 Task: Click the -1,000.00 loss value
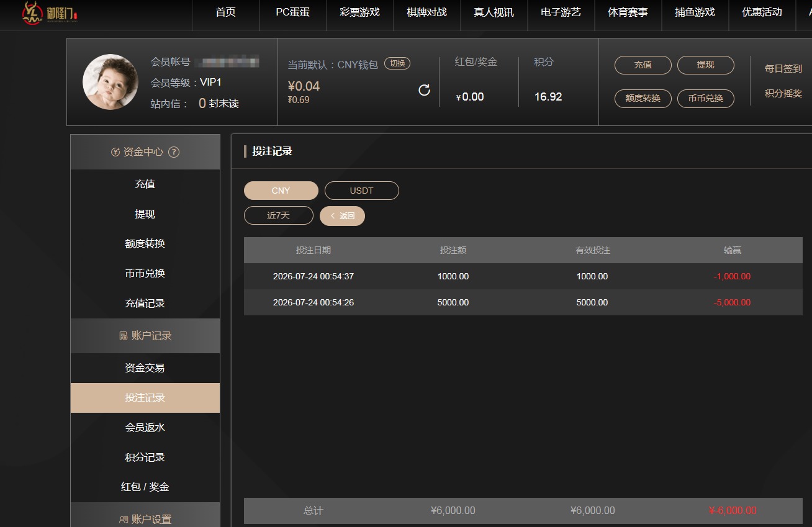pyautogui.click(x=733, y=276)
